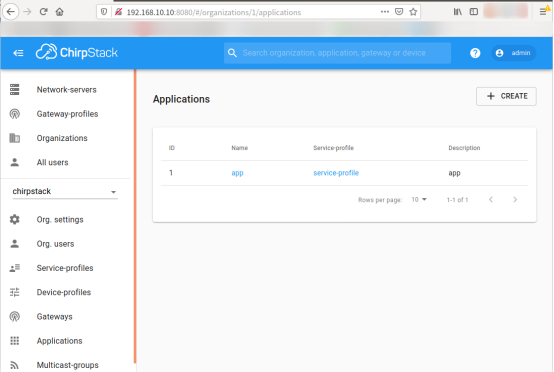Toggle the browser sidebar icon
554x372 pixels.
tap(474, 12)
